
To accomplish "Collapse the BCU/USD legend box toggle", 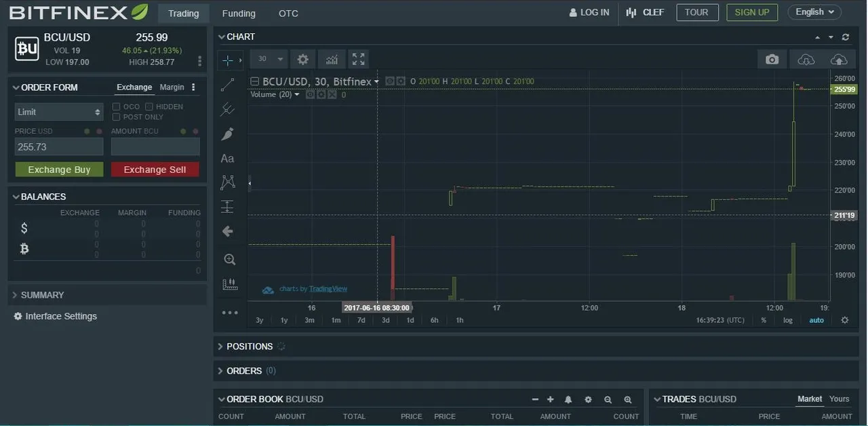I will tap(255, 81).
